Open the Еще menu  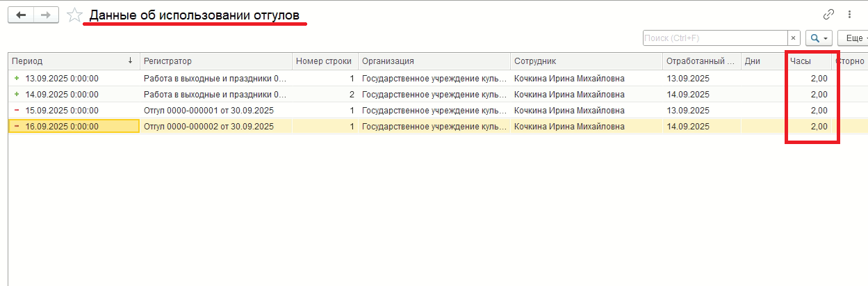tap(853, 38)
